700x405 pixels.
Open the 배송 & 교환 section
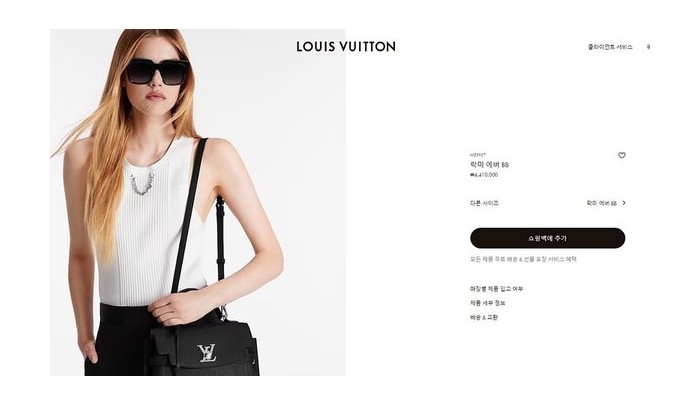[484, 317]
